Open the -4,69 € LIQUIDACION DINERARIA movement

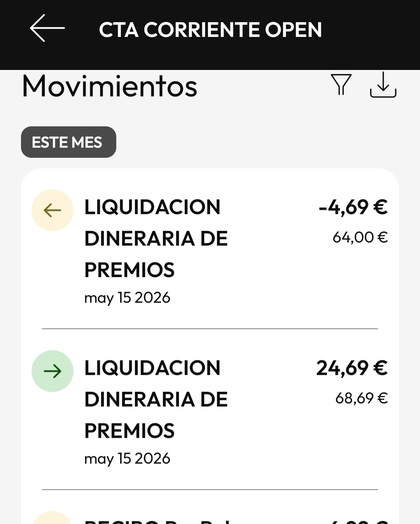pos(210,251)
